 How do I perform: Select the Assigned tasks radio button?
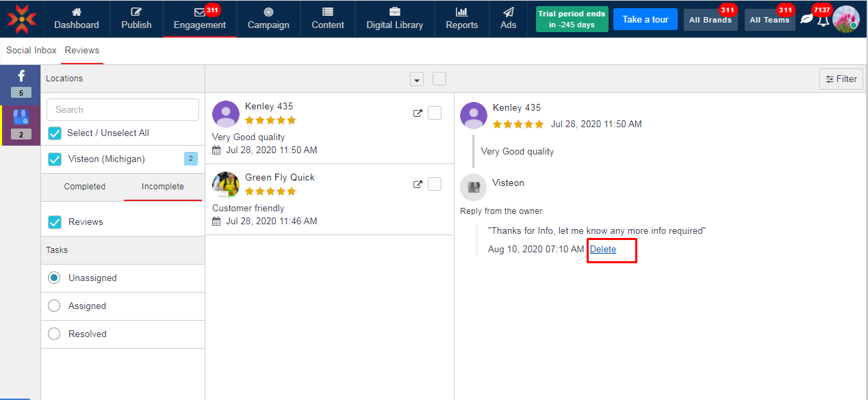(x=54, y=306)
